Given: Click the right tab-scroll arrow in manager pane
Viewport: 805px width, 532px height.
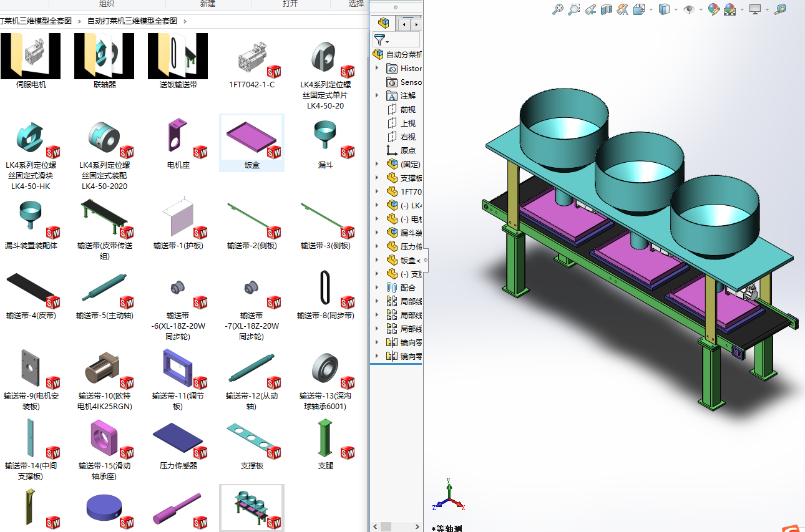Looking at the screenshot, I should pos(416,24).
